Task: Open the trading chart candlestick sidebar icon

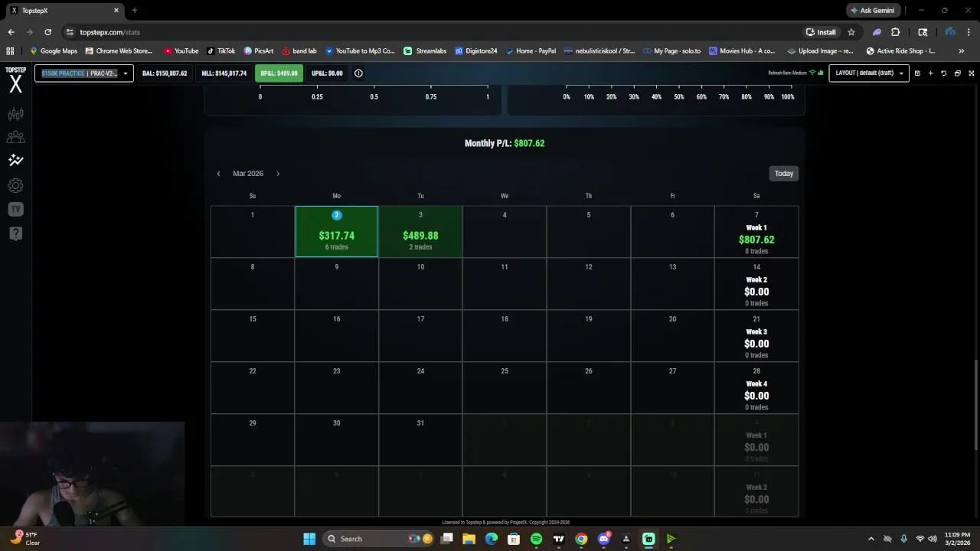Action: (x=15, y=114)
